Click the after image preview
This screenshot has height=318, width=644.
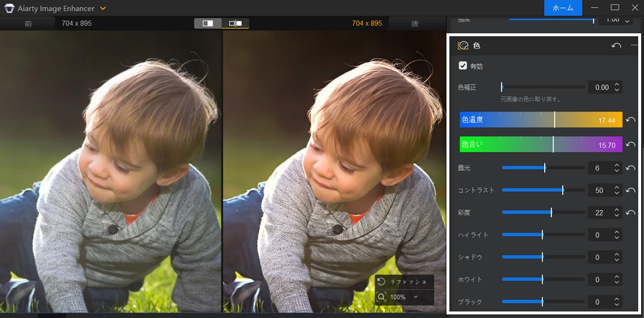(334, 172)
